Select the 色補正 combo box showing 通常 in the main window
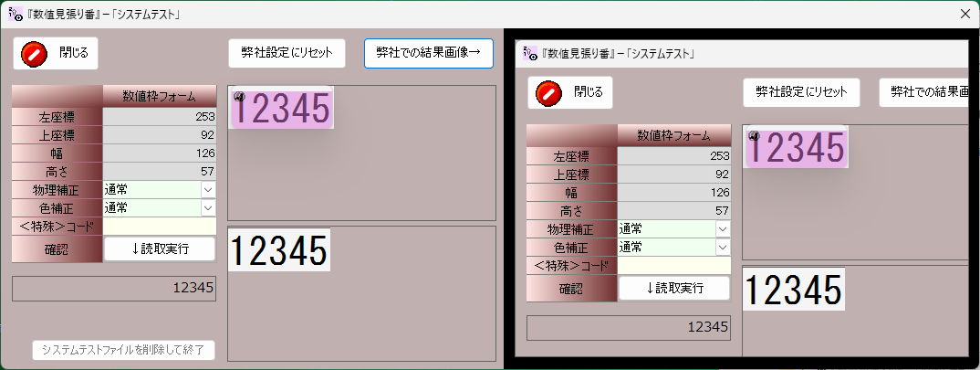The image size is (980, 370). pyautogui.click(x=160, y=207)
